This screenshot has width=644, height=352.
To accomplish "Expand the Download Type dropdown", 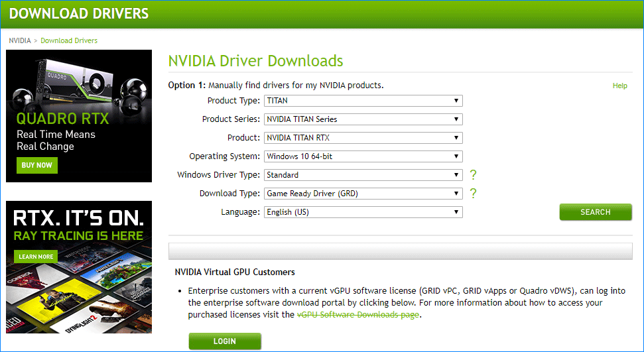I will point(363,194).
